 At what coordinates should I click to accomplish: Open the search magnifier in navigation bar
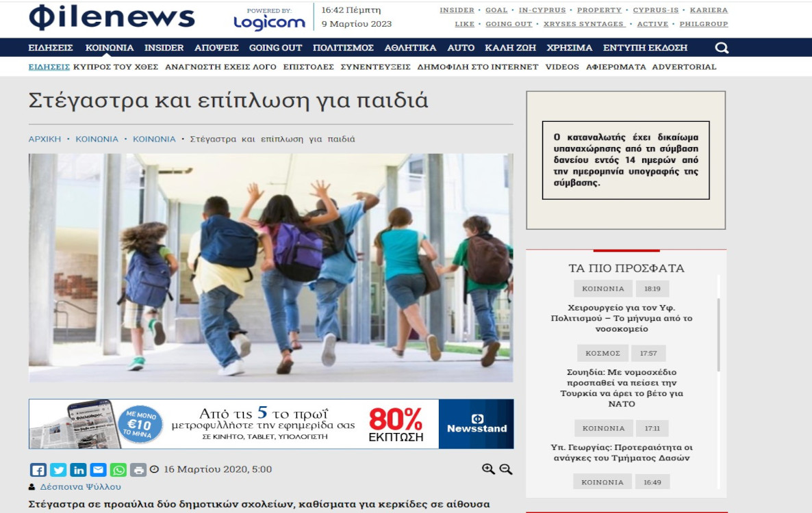pos(722,48)
